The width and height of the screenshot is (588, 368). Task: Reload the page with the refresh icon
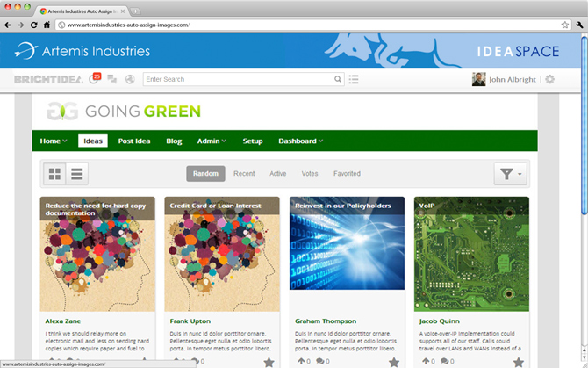(33, 25)
